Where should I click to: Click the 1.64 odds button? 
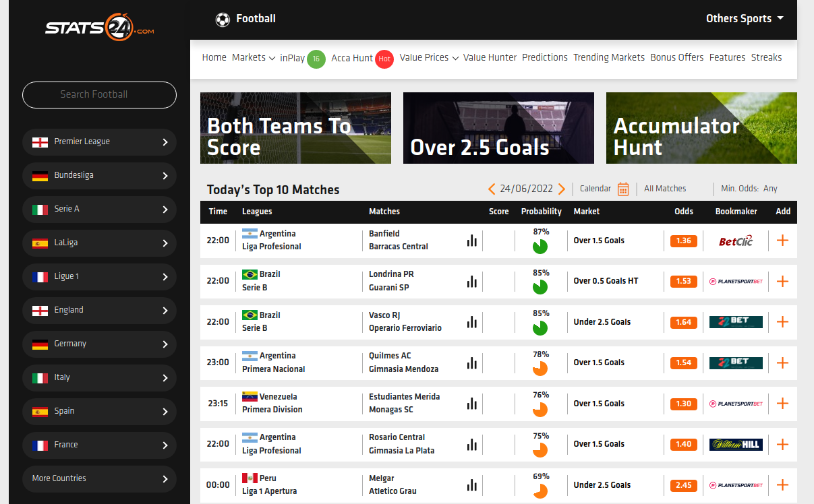[x=684, y=322]
